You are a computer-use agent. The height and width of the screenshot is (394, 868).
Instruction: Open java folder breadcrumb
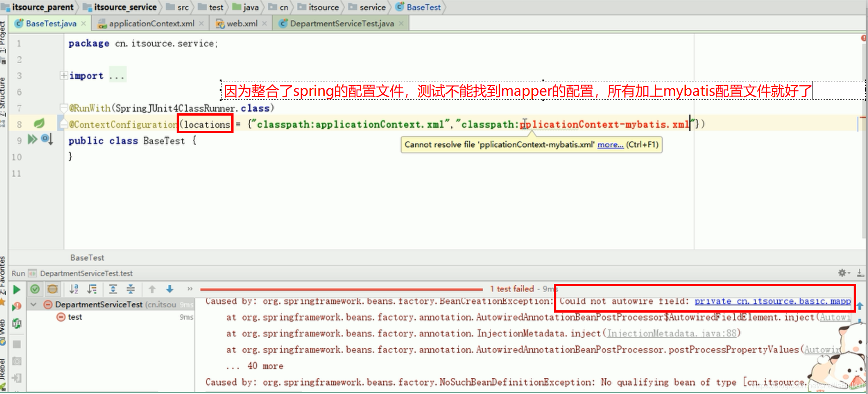246,7
